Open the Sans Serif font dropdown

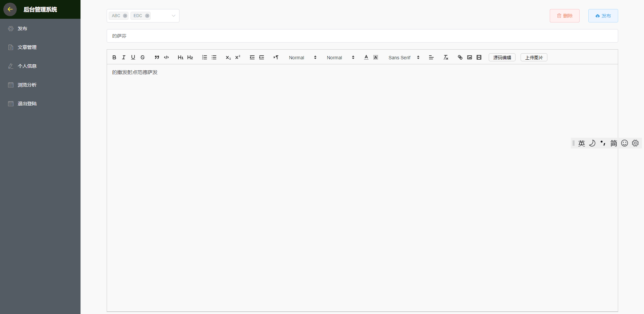(x=404, y=57)
